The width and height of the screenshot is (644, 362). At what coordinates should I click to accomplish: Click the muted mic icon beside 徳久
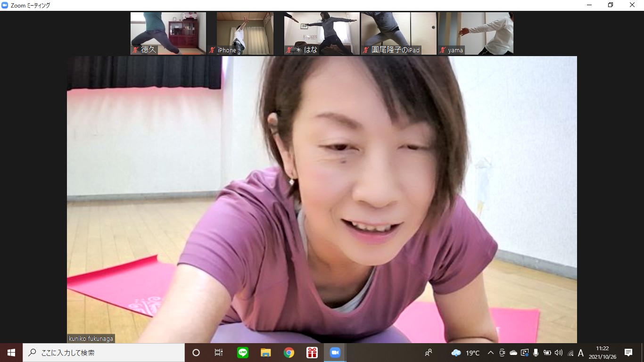coord(136,50)
